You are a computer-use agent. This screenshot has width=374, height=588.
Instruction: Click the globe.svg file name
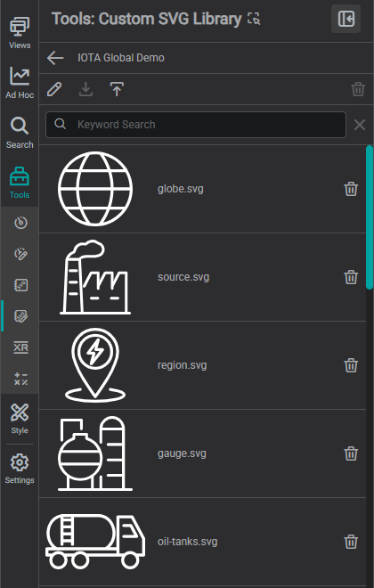click(181, 189)
